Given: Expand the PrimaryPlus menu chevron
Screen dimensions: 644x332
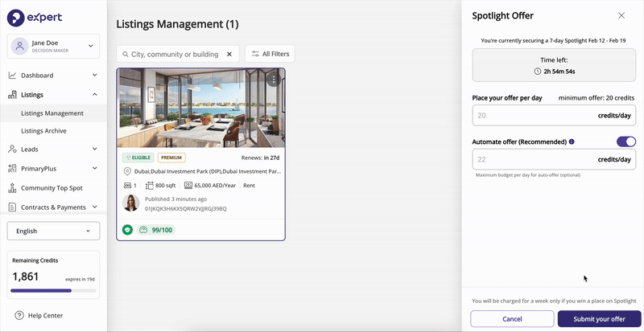Looking at the screenshot, I should 94,169.
